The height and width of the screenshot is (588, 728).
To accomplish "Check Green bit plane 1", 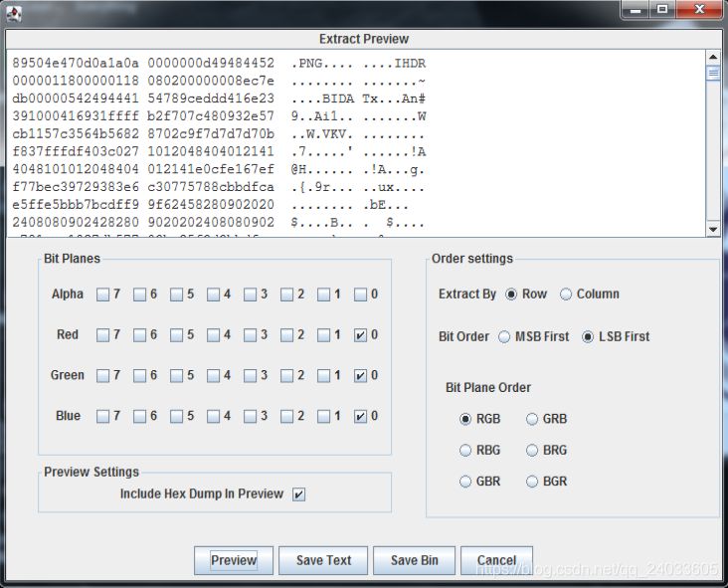I will (323, 375).
